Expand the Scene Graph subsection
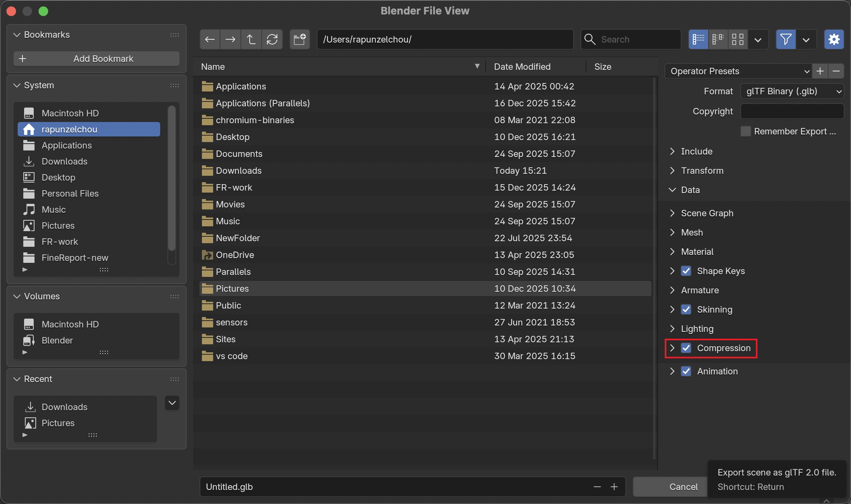The image size is (851, 504). tap(672, 213)
